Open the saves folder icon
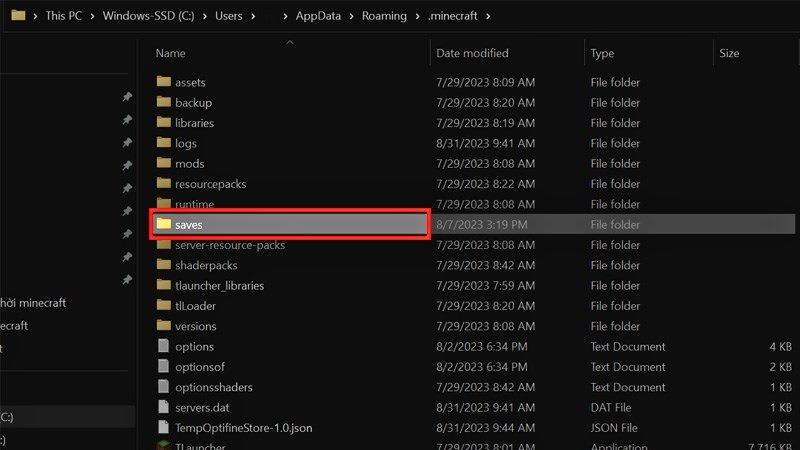 point(164,225)
